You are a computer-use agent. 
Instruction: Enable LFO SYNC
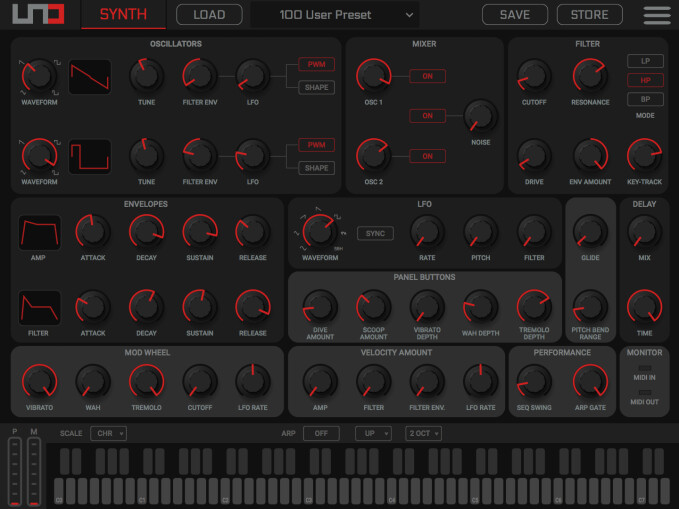(x=375, y=233)
